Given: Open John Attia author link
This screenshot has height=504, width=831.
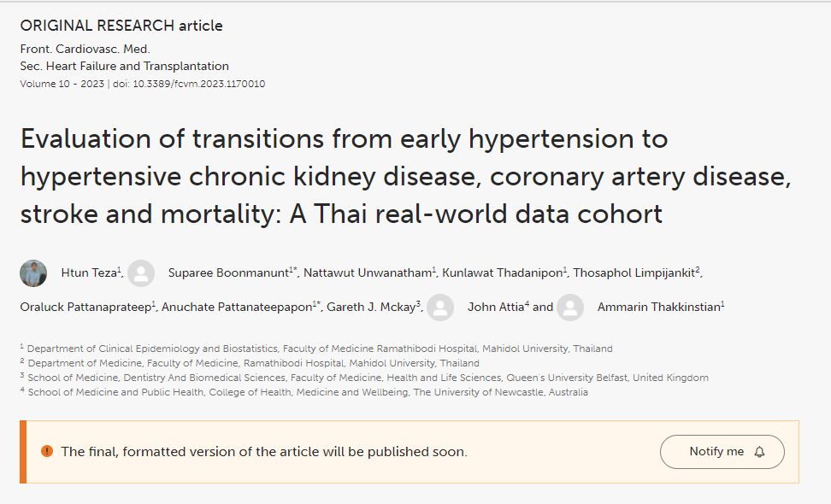Looking at the screenshot, I should point(496,308).
